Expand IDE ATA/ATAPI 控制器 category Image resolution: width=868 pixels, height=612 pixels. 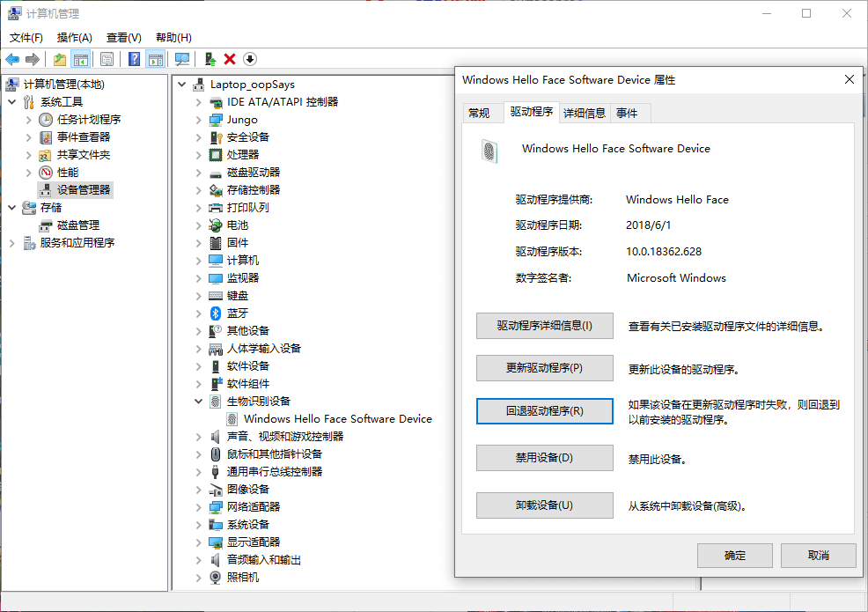[x=199, y=102]
